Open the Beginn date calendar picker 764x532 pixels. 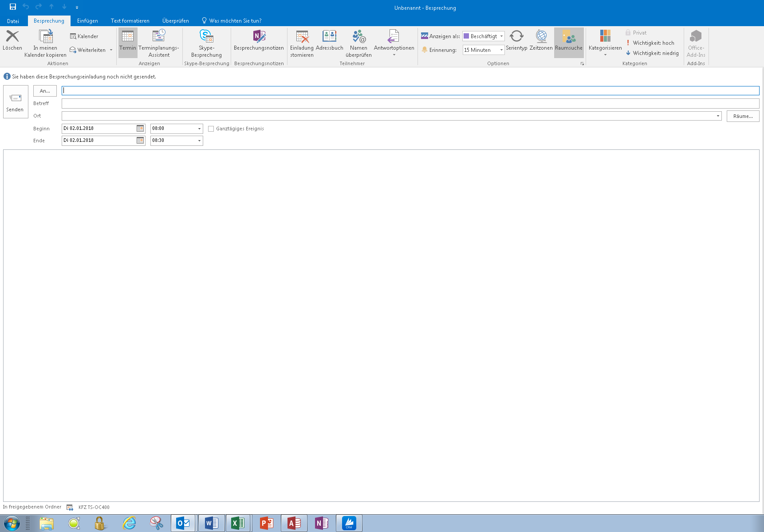140,129
